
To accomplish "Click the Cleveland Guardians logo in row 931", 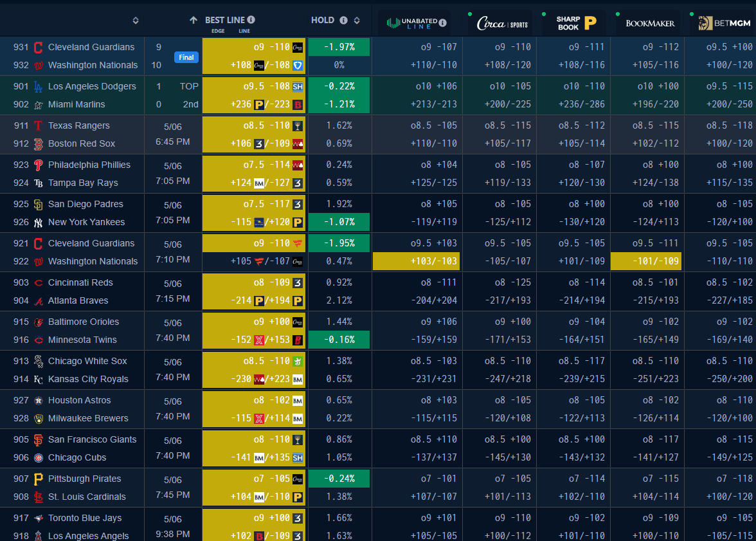I will tap(39, 48).
